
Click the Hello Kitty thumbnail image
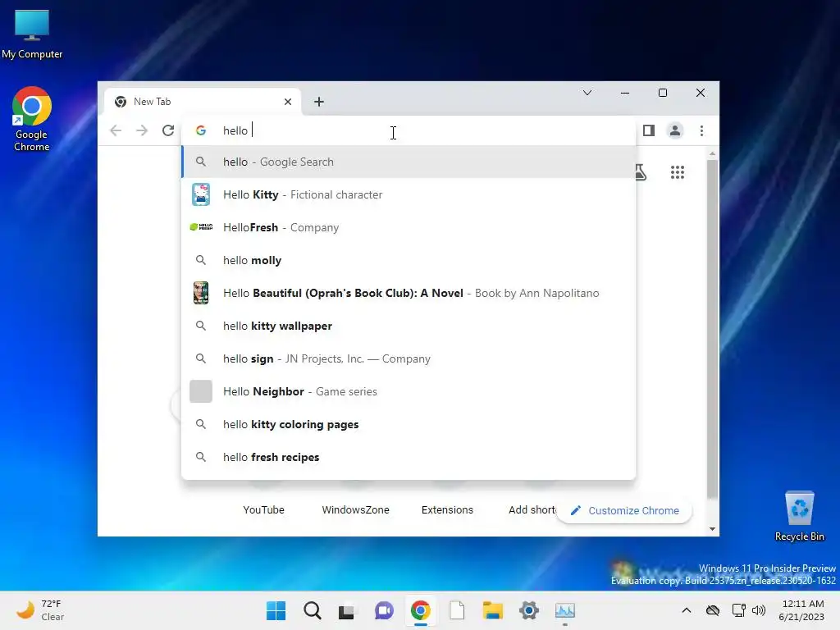[x=201, y=194]
